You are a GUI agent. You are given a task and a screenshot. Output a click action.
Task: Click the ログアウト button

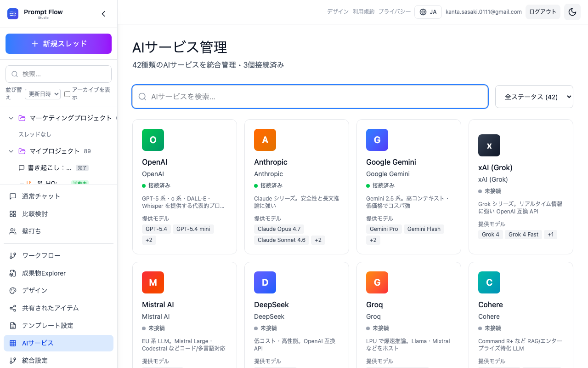pyautogui.click(x=543, y=12)
